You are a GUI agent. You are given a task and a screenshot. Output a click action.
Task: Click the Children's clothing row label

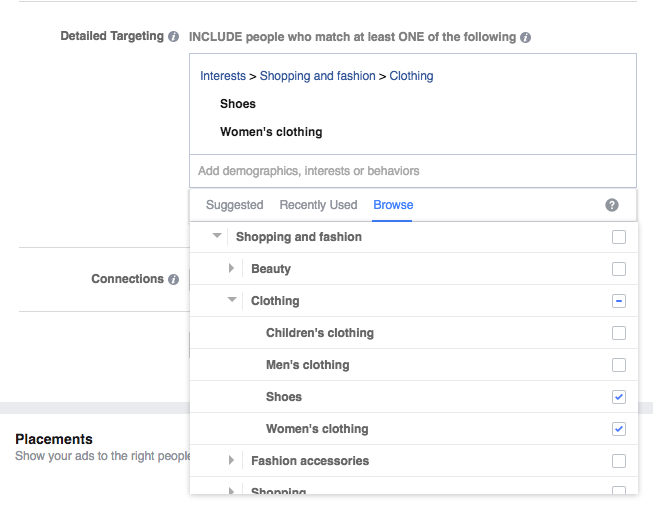(x=320, y=333)
